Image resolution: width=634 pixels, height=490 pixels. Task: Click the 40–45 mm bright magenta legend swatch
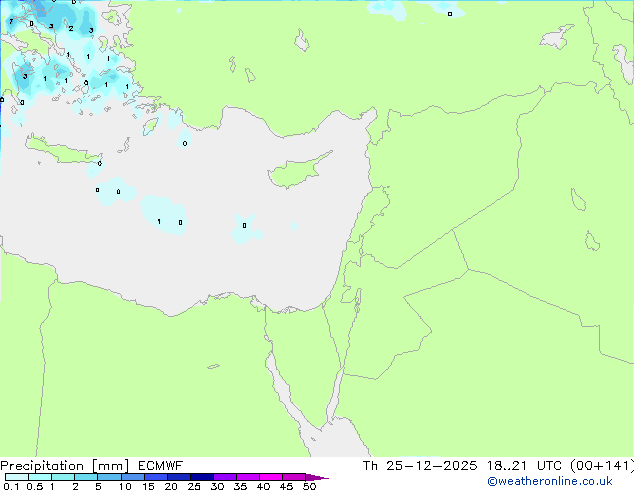(271, 477)
